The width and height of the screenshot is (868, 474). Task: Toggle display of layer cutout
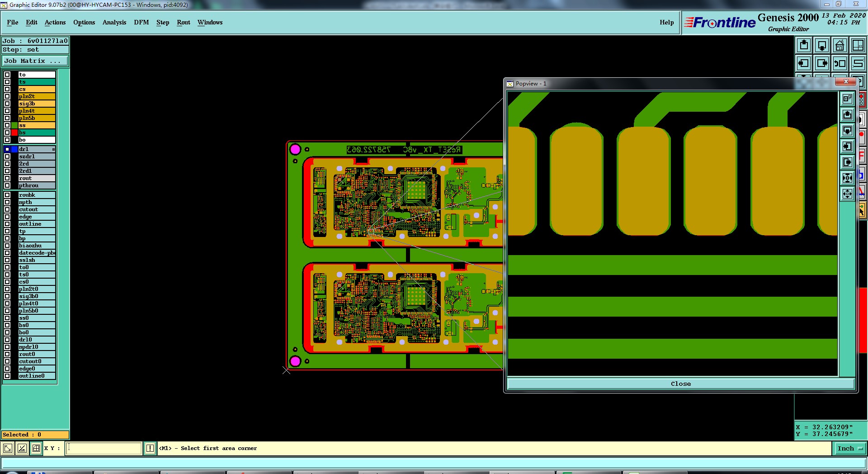tap(7, 209)
